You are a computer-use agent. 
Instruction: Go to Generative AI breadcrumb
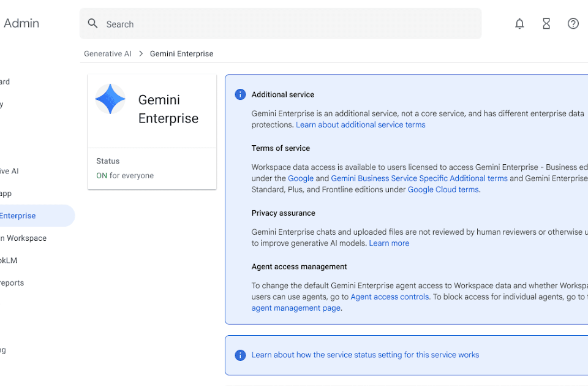[108, 54]
